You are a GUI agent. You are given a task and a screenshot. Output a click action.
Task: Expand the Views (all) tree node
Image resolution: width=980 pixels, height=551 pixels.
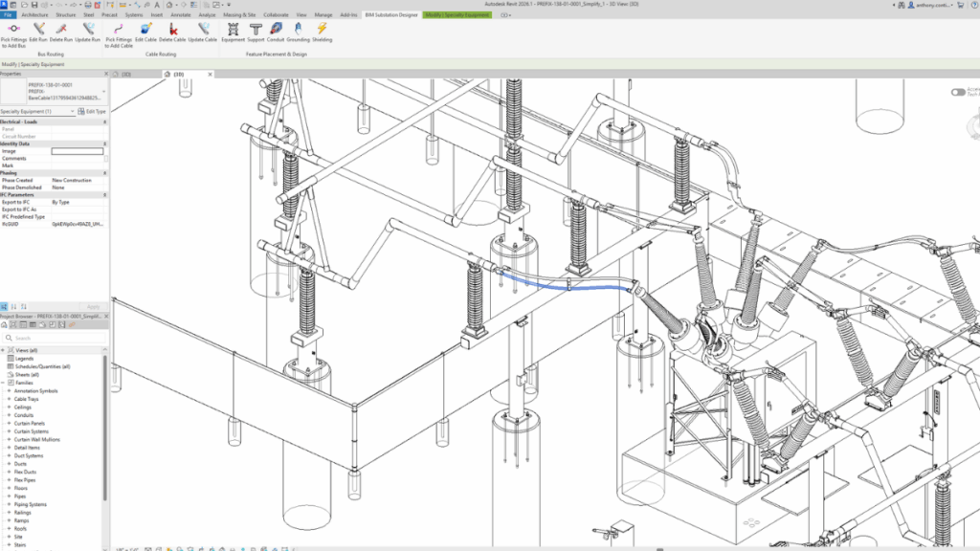click(4, 350)
